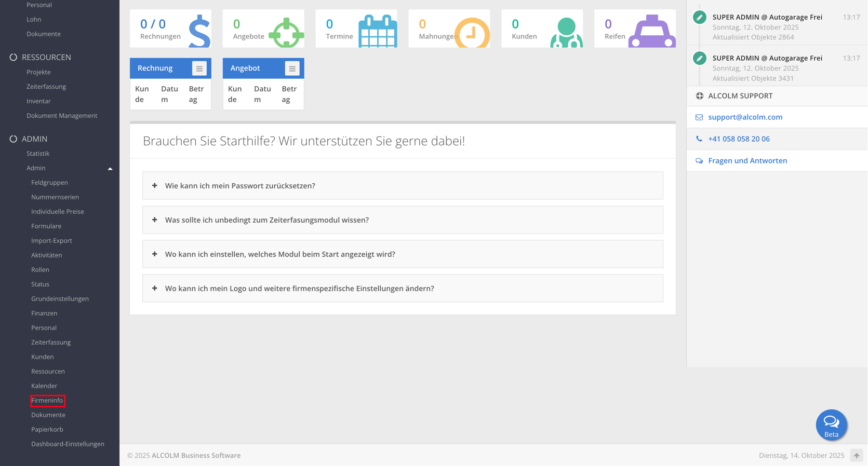Open Firmeninfo in the Admin menu

47,401
